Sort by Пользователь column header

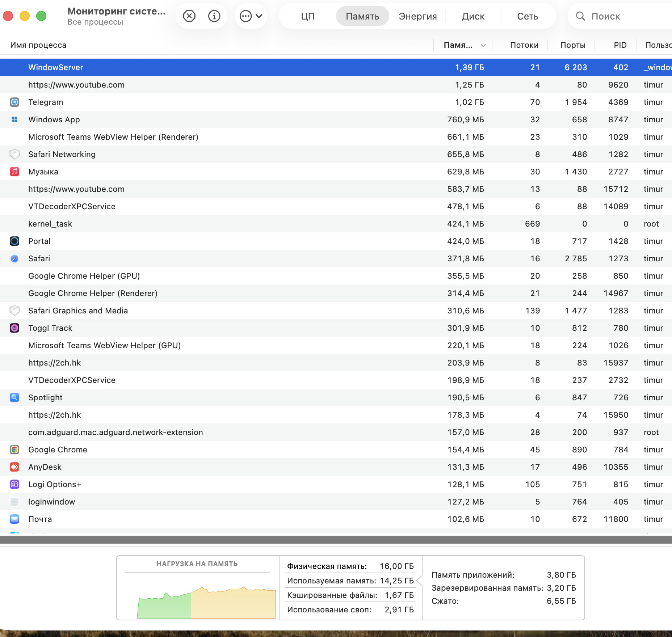tap(658, 45)
